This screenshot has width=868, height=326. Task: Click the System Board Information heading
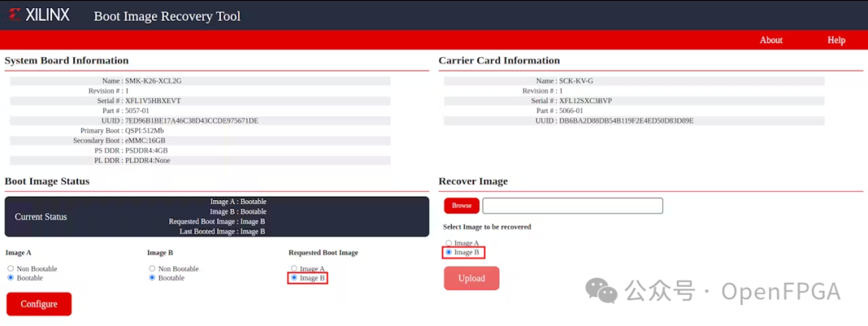click(x=67, y=60)
